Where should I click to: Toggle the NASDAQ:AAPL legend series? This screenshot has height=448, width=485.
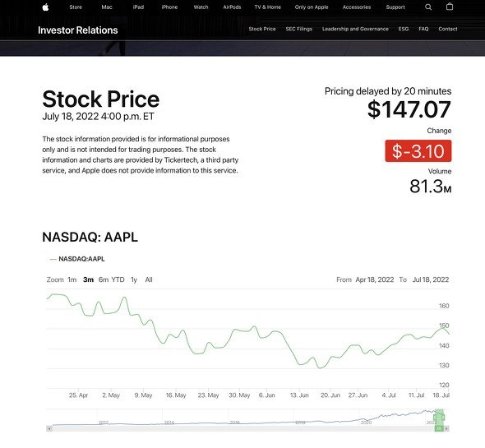tap(77, 259)
